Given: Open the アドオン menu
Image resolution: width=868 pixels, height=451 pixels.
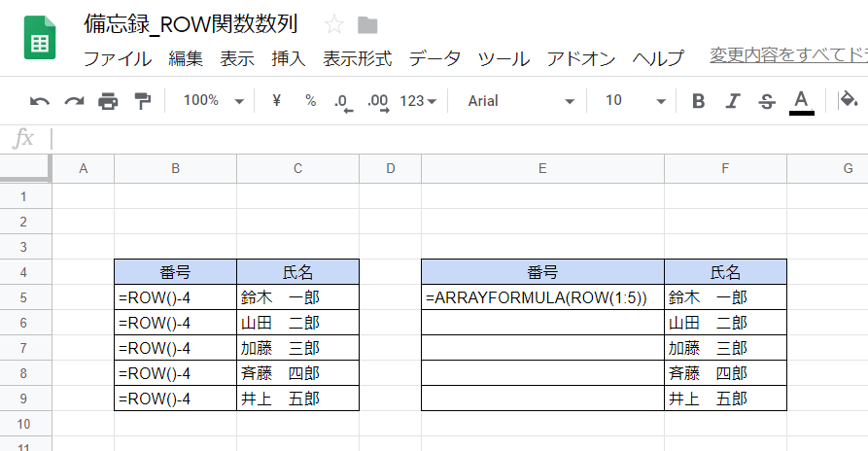Looking at the screenshot, I should pos(580,58).
